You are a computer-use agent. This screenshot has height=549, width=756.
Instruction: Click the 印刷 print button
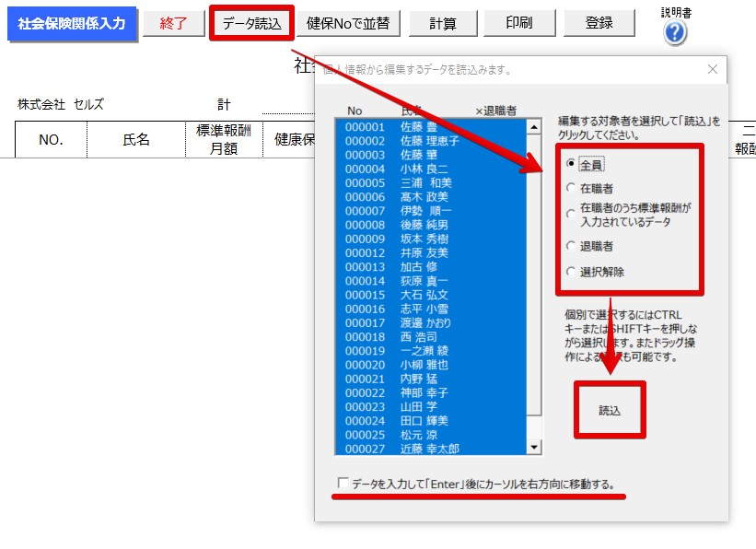[x=520, y=24]
